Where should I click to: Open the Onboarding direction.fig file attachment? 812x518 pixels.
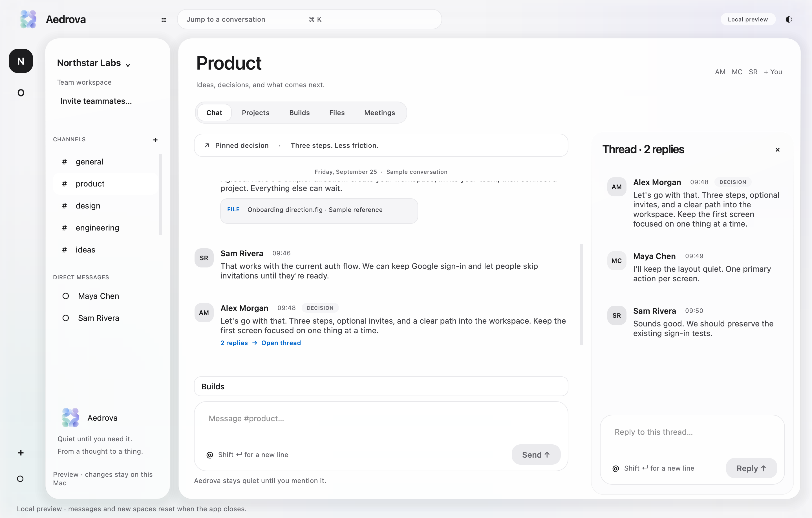click(x=319, y=210)
